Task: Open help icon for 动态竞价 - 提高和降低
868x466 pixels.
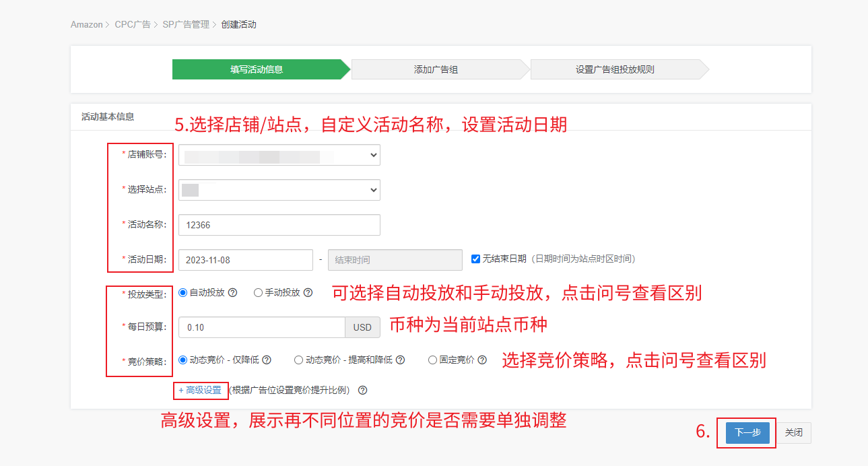Action: [x=401, y=360]
